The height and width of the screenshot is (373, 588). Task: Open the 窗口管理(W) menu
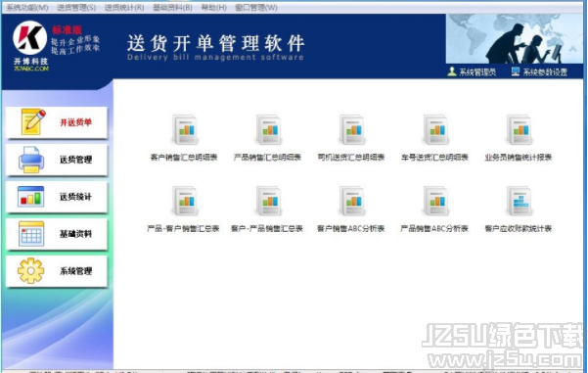pyautogui.click(x=256, y=8)
